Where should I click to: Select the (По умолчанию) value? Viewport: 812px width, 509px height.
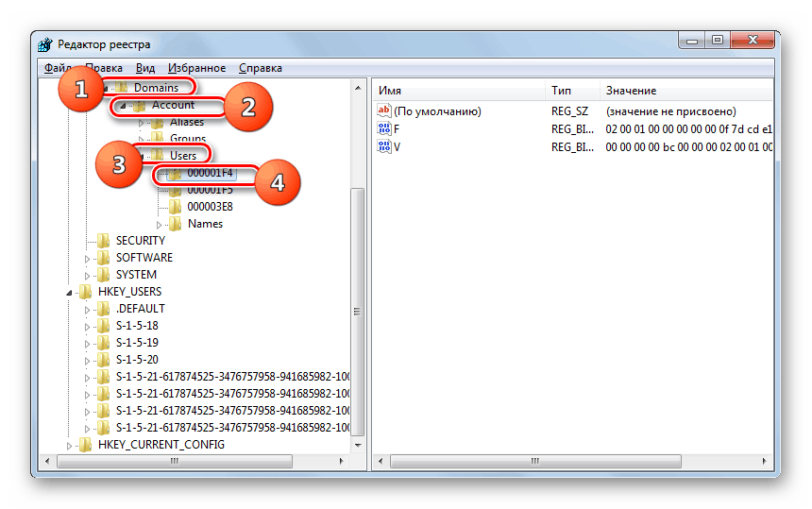(x=437, y=111)
